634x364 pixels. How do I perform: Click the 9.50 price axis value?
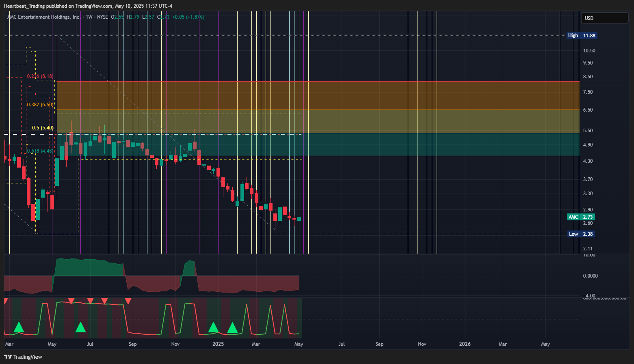(588, 63)
